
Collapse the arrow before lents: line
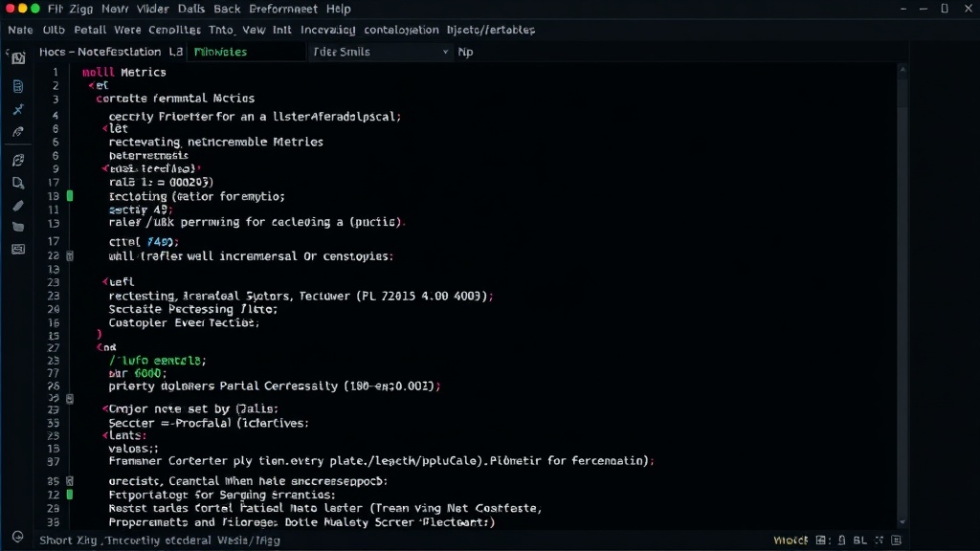tap(105, 436)
